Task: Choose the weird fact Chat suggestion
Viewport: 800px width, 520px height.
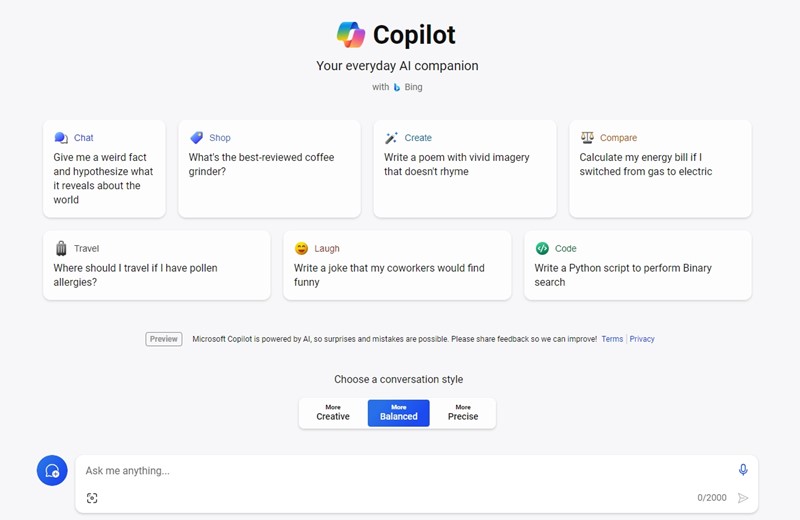Action: pos(104,172)
